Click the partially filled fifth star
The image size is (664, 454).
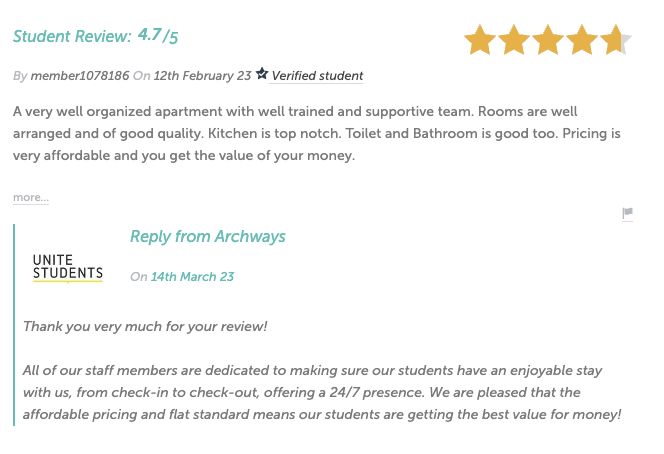[615, 40]
